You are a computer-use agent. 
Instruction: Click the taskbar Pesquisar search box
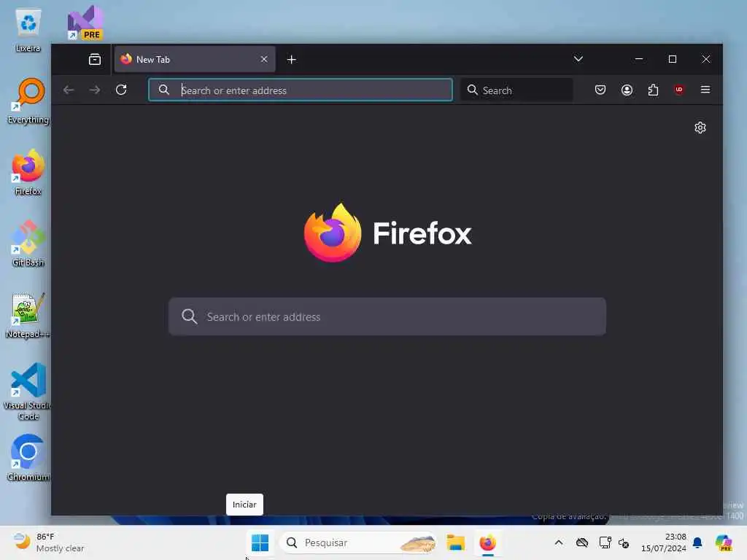(x=358, y=542)
